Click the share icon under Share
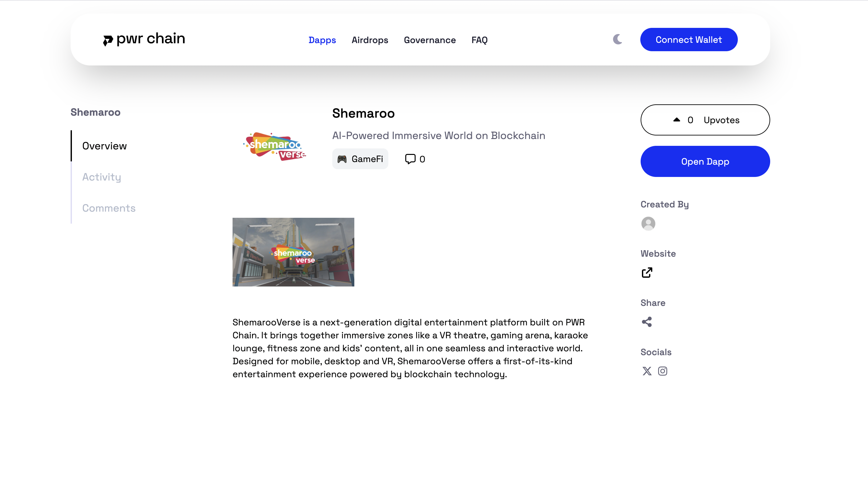The image size is (868, 490). 646,322
